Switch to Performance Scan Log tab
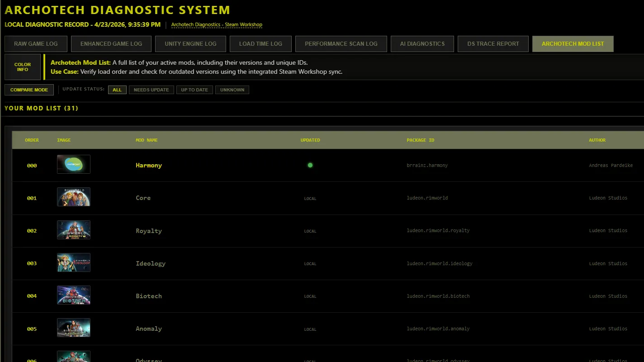 pos(341,44)
